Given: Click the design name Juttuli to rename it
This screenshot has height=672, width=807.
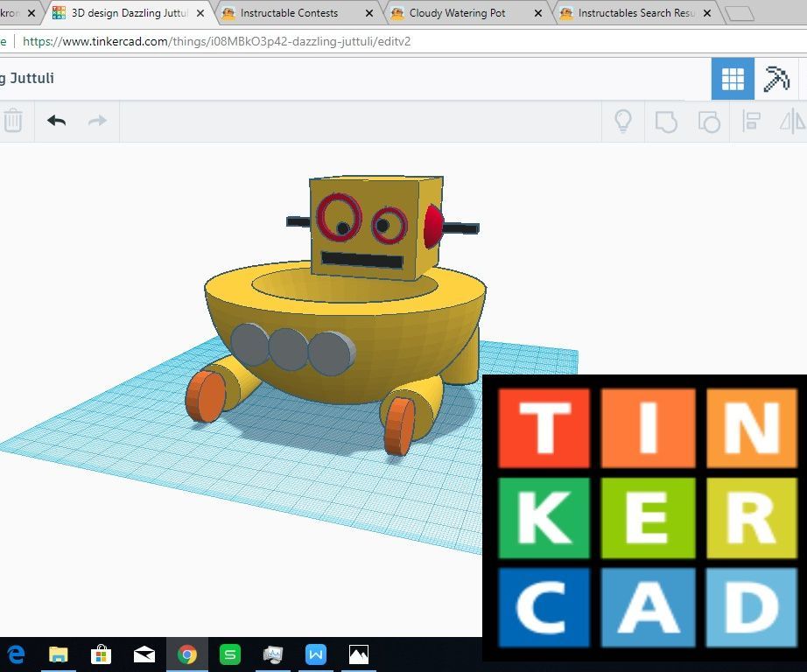Looking at the screenshot, I should coord(29,78).
